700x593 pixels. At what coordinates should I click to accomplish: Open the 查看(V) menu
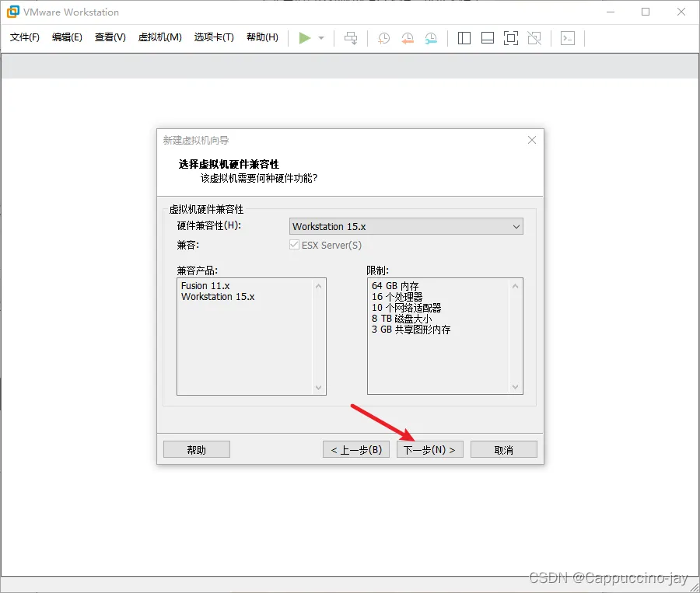pyautogui.click(x=110, y=37)
